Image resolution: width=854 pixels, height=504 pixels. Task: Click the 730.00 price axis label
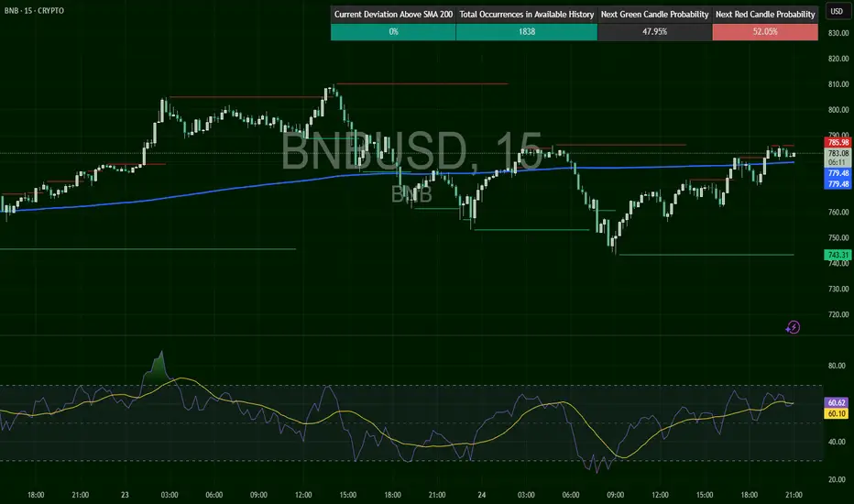click(838, 289)
